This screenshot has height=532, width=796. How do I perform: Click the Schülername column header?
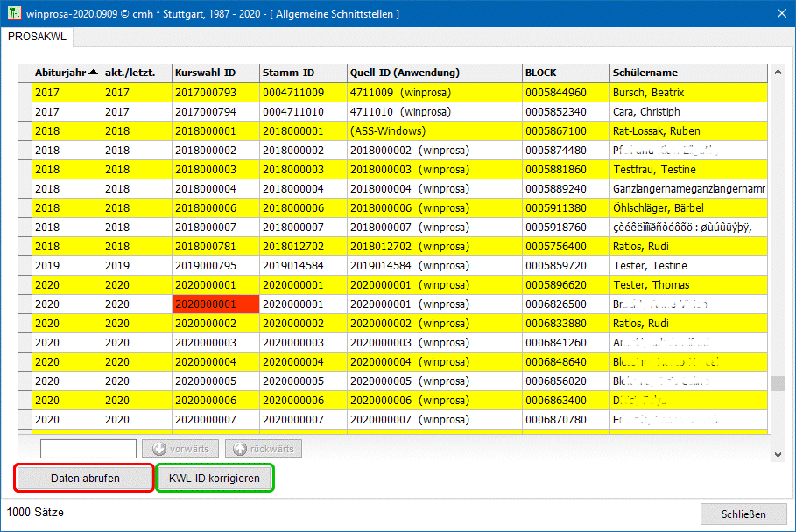click(x=687, y=73)
